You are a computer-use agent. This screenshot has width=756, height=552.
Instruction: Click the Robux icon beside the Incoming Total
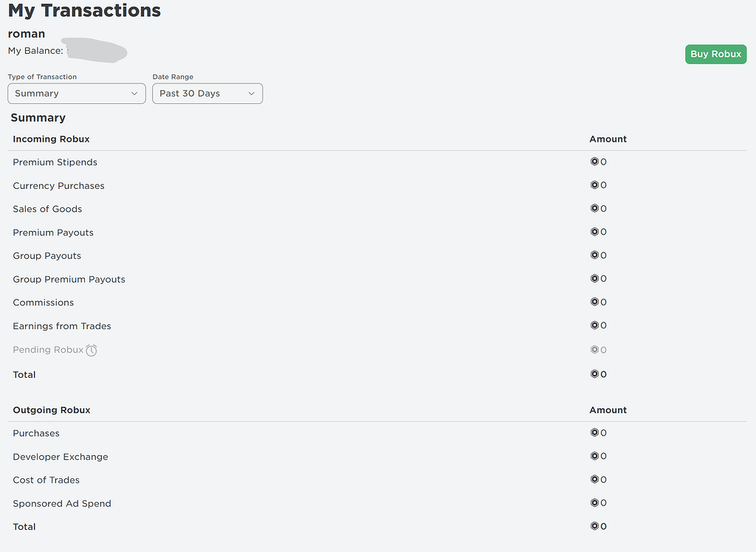pos(595,373)
